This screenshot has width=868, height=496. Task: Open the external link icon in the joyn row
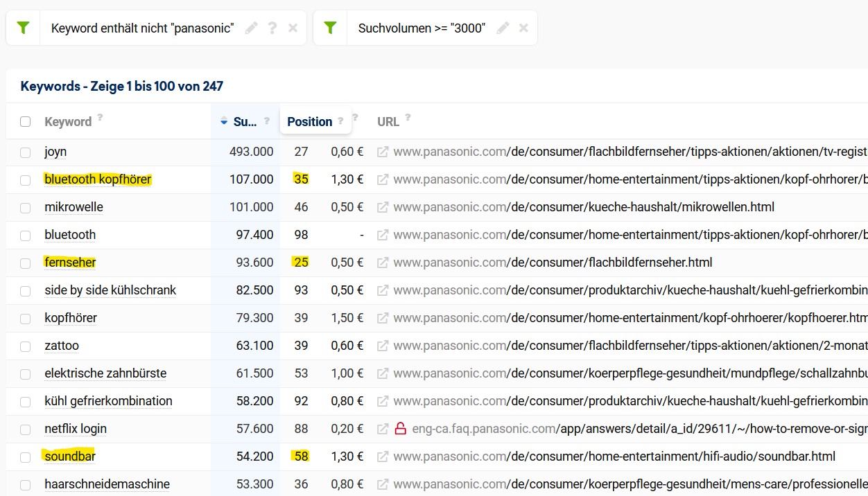(383, 152)
